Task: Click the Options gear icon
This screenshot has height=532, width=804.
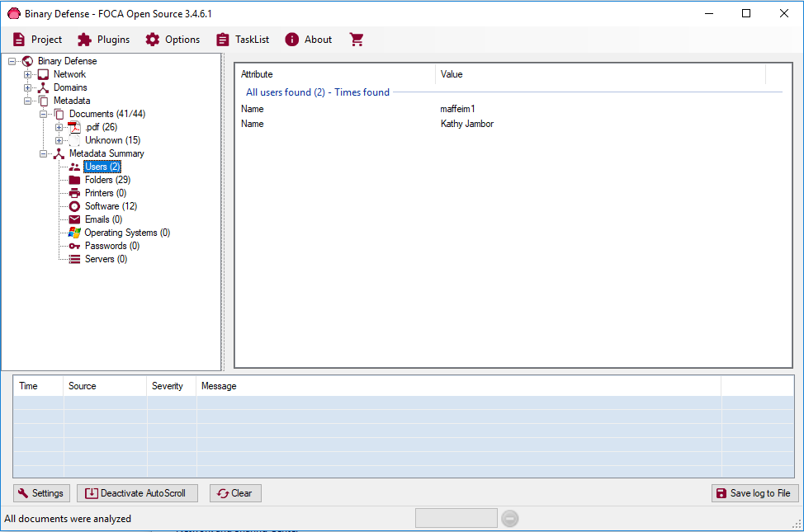Action: [x=152, y=40]
